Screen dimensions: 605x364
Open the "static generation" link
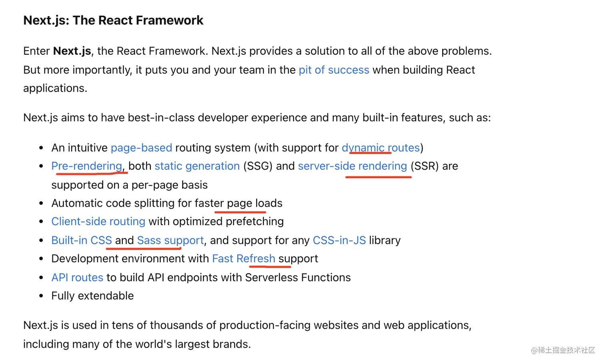(x=197, y=166)
